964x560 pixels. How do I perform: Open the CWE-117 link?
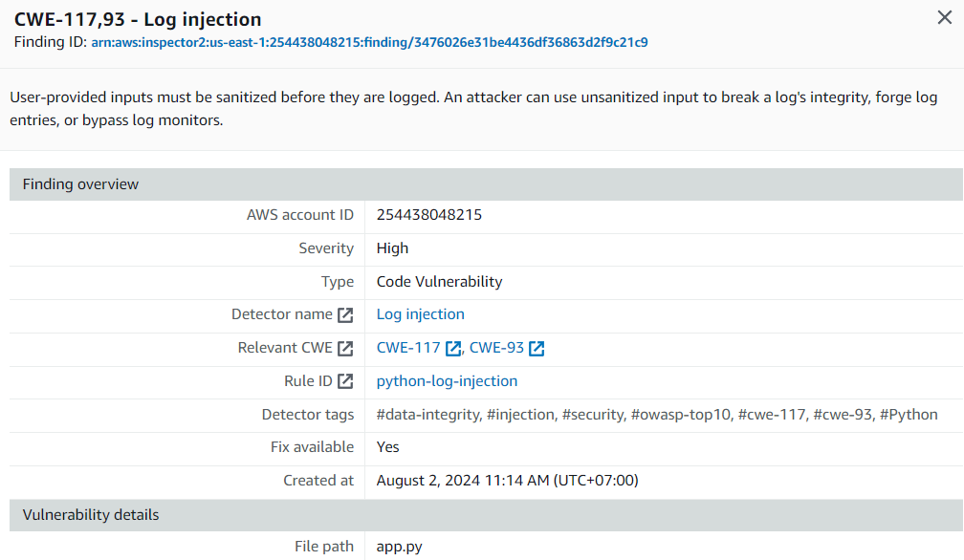[x=408, y=348]
